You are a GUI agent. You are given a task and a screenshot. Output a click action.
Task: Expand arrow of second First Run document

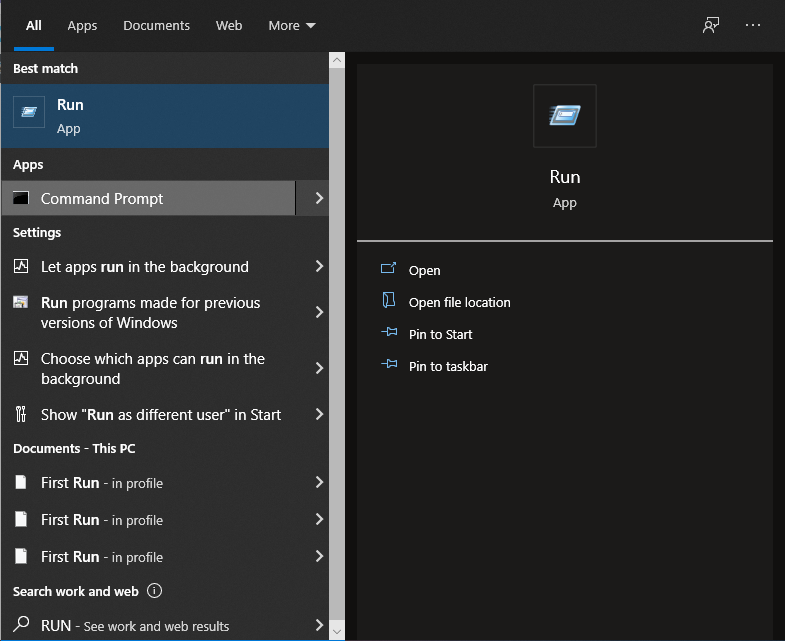319,519
